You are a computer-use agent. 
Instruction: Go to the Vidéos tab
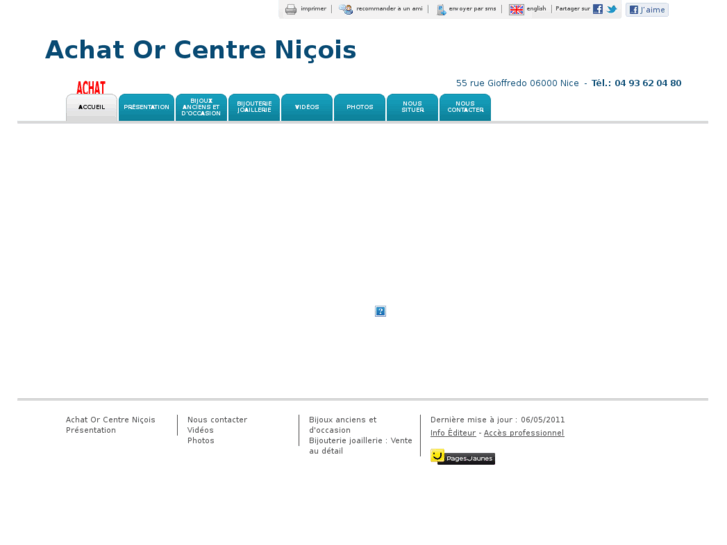[x=307, y=108]
